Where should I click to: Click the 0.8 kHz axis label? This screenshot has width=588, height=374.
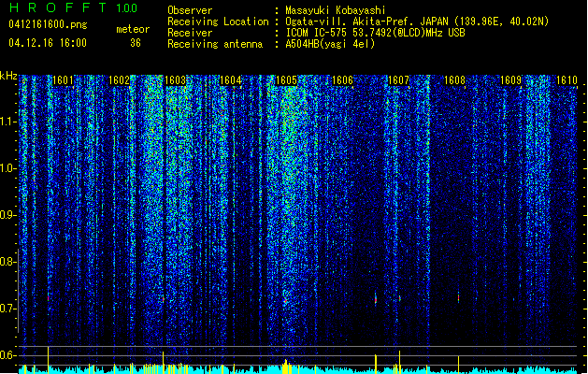7,262
